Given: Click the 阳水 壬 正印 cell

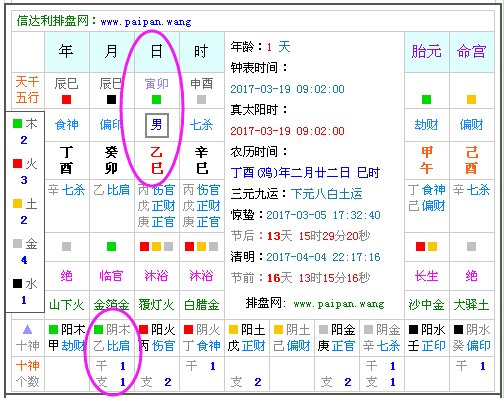Looking at the screenshot, I should (427, 338).
